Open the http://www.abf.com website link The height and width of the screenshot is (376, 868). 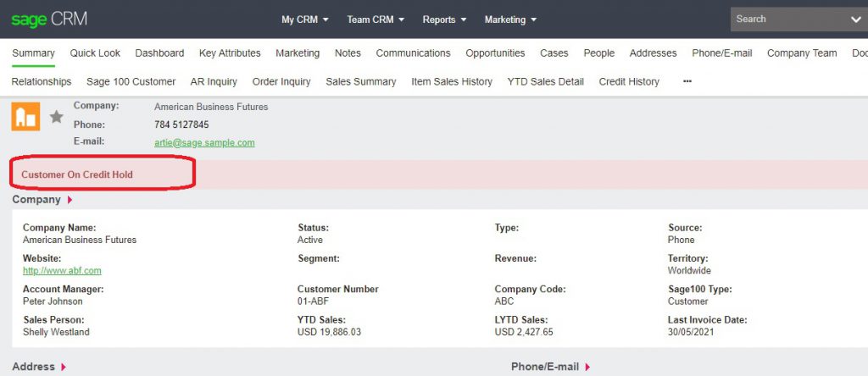pos(62,270)
